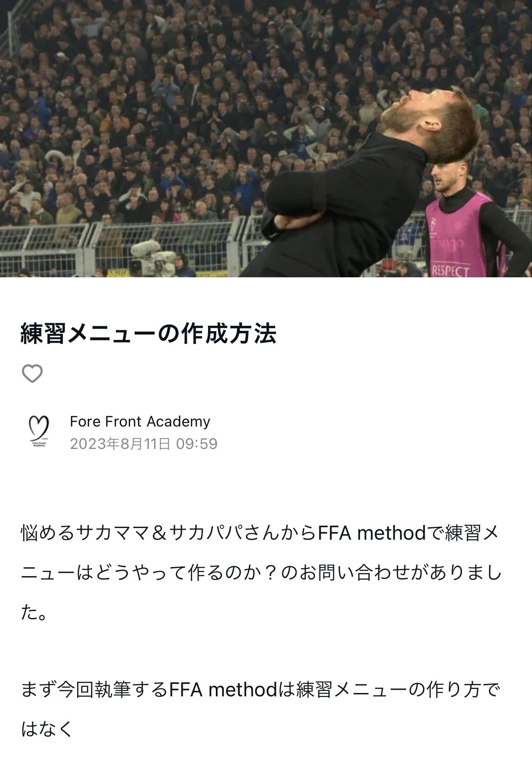Click the line starting with 悩めるサカママ

click(261, 533)
